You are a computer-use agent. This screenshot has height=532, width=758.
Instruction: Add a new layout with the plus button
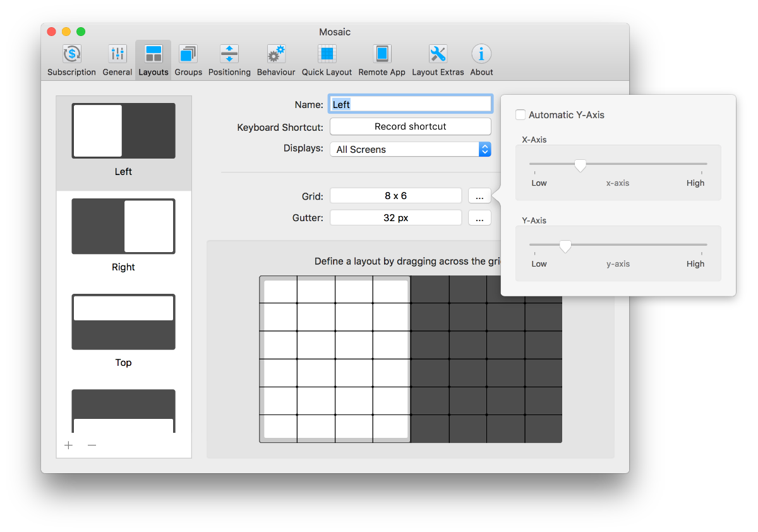point(68,445)
